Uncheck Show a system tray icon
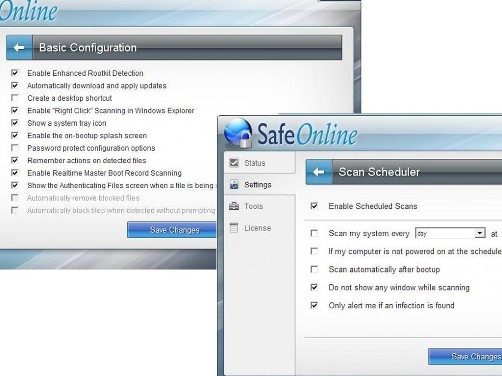502x376 pixels. [x=15, y=123]
